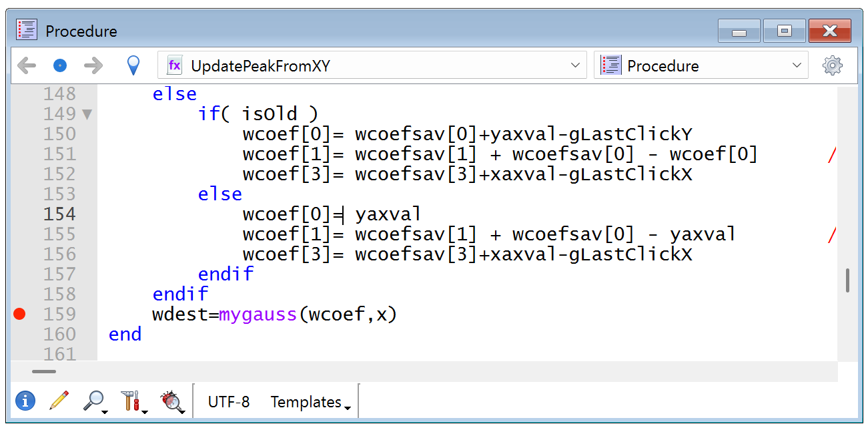The width and height of the screenshot is (868, 430).
Task: Click the fx function icon
Action: [173, 65]
